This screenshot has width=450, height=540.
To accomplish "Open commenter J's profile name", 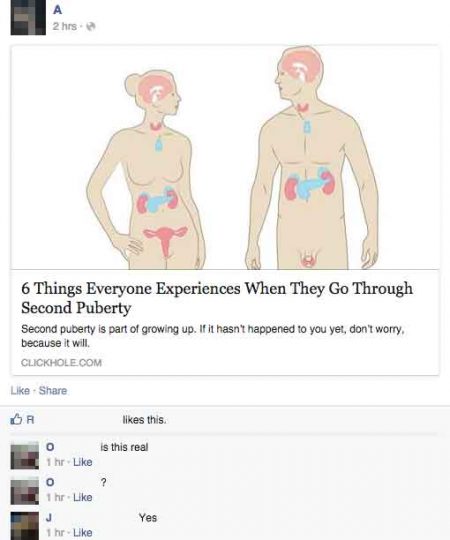I will pos(49,517).
